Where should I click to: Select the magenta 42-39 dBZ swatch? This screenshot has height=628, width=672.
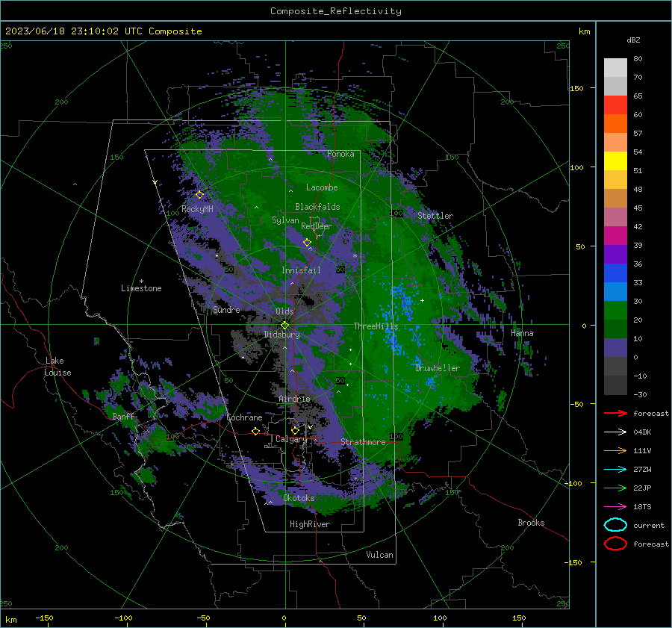point(615,236)
